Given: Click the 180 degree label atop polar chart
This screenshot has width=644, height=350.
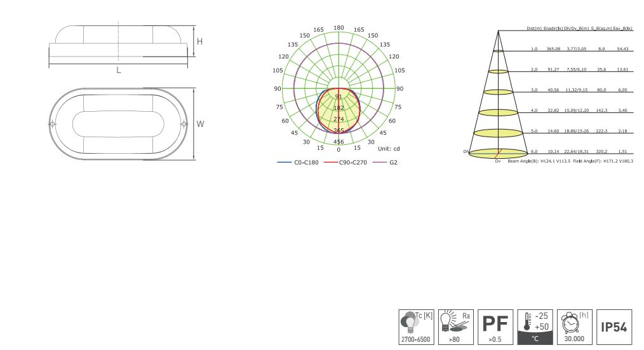Looking at the screenshot, I should point(339,28).
